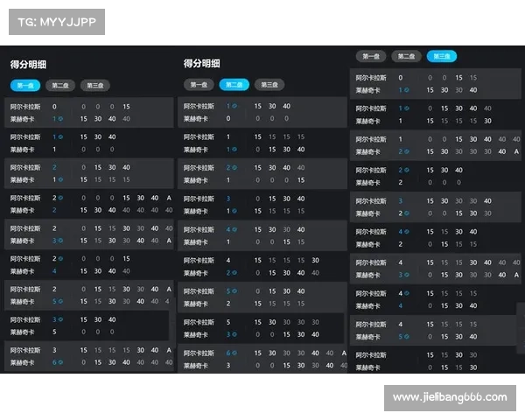Select 阿尔卡拉斯 name in left panel's first game row
Viewport: 525px width, 420px height.
25,107
